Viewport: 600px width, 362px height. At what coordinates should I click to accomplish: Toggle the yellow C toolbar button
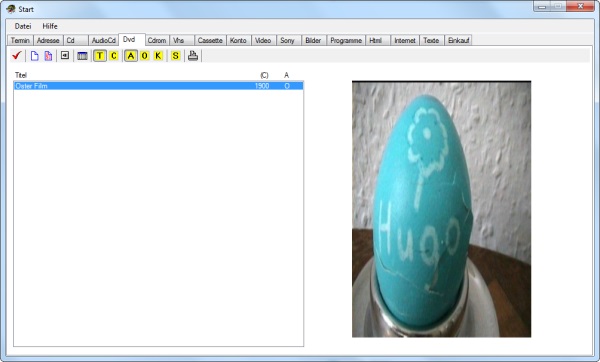pyautogui.click(x=114, y=56)
